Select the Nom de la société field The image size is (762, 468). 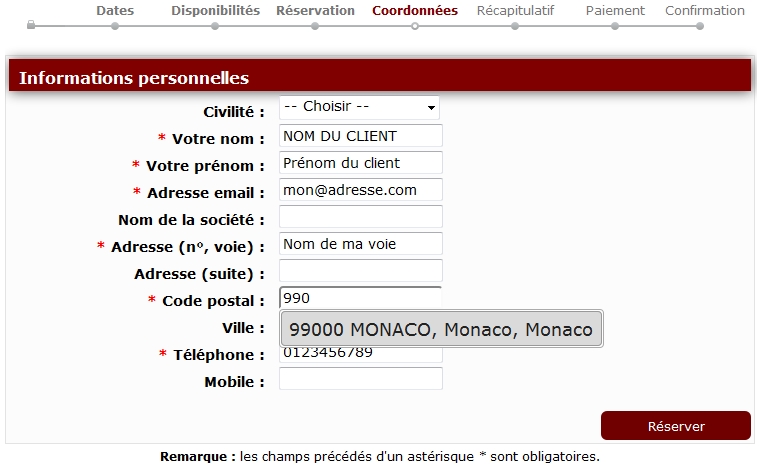click(x=360, y=217)
